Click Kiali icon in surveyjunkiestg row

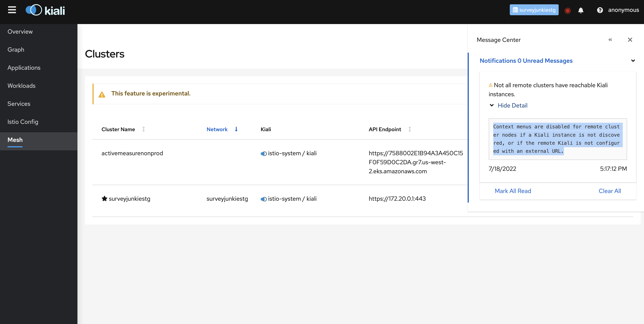[x=264, y=199]
